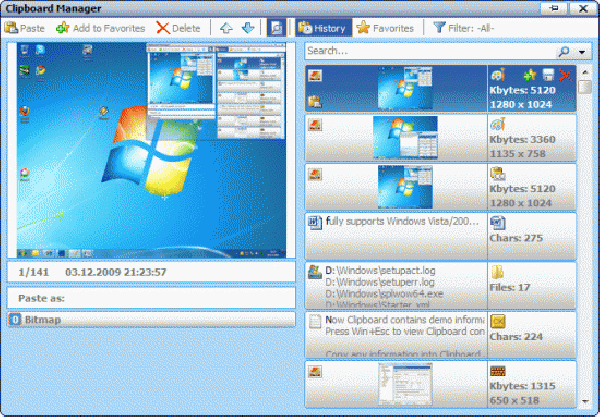Viewport: 600px width, 417px height.
Task: Click the date 03.12.2009 21:23:57
Action: click(115, 272)
